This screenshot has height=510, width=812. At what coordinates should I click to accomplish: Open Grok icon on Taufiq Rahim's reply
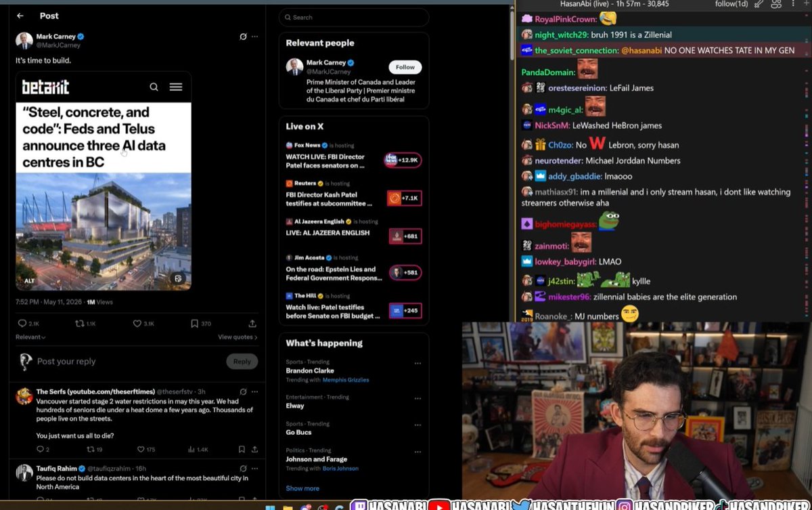click(x=243, y=468)
